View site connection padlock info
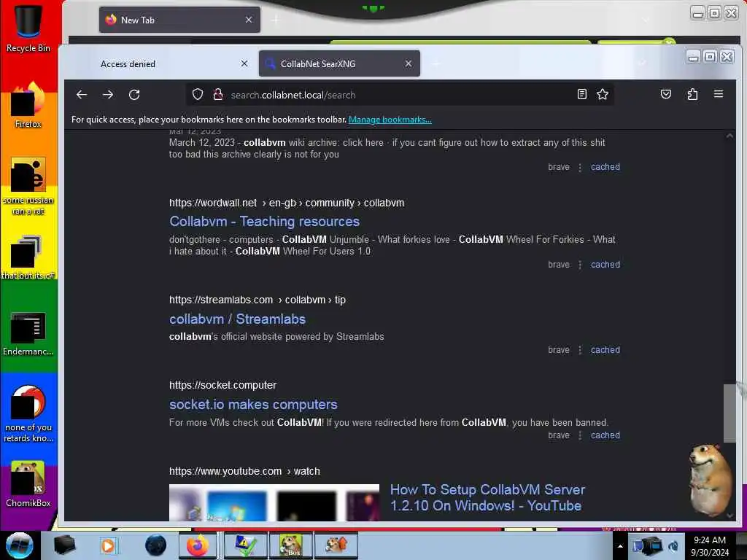The height and width of the screenshot is (560, 747). pyautogui.click(x=218, y=94)
